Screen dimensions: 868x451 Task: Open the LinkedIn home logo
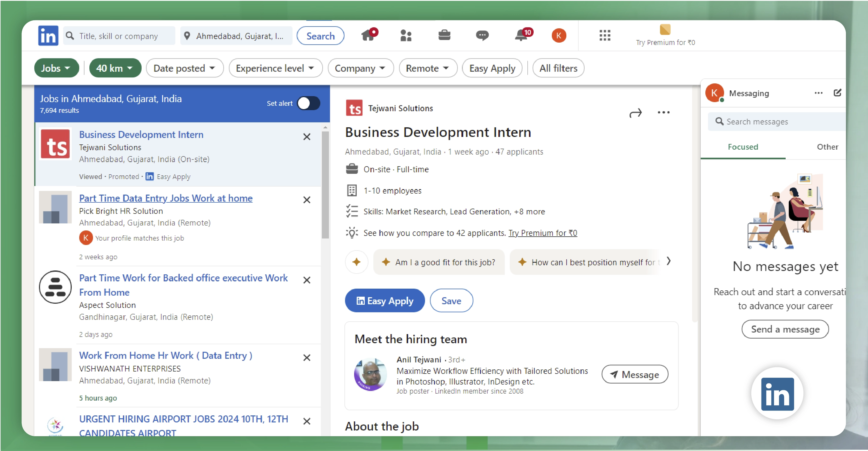point(48,36)
